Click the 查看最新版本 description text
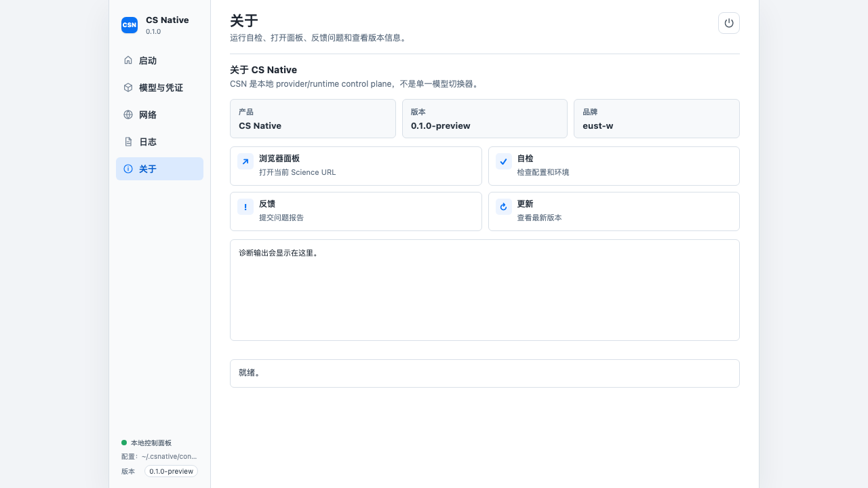868x488 pixels. point(539,218)
